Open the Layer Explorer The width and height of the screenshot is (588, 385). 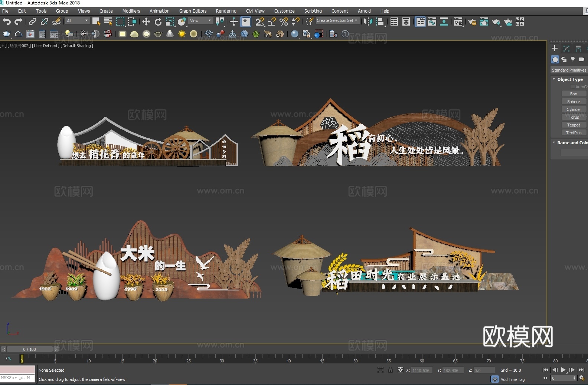[406, 22]
